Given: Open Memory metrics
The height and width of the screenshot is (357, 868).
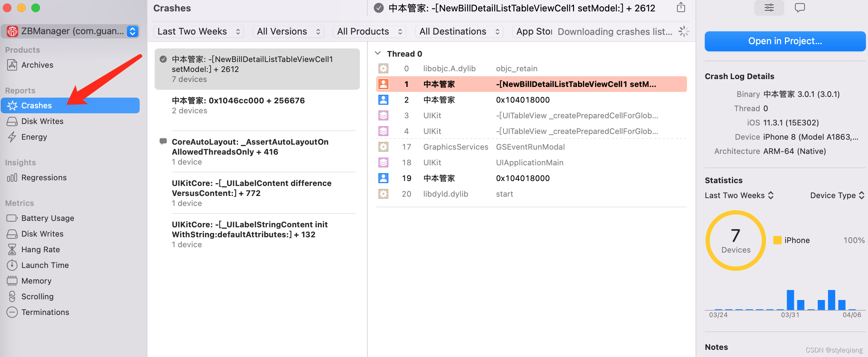Looking at the screenshot, I should pos(36,281).
